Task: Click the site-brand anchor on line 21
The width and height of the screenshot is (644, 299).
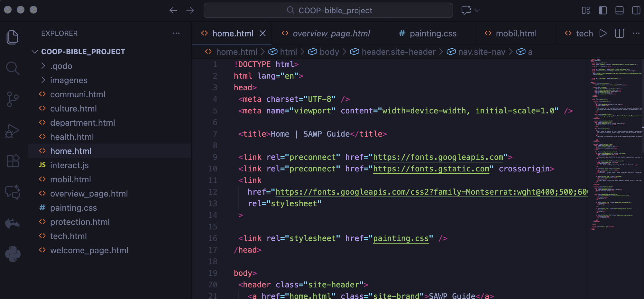Action: (371, 296)
